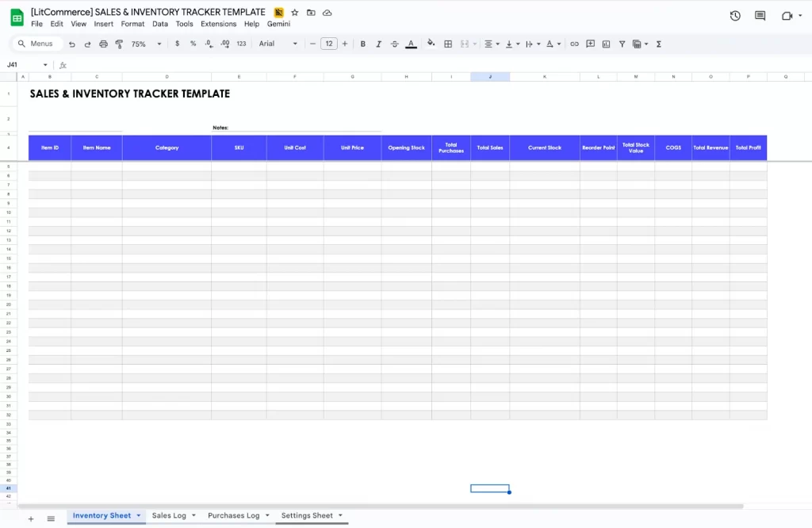Open the Format menu
This screenshot has height=528, width=812.
click(132, 24)
